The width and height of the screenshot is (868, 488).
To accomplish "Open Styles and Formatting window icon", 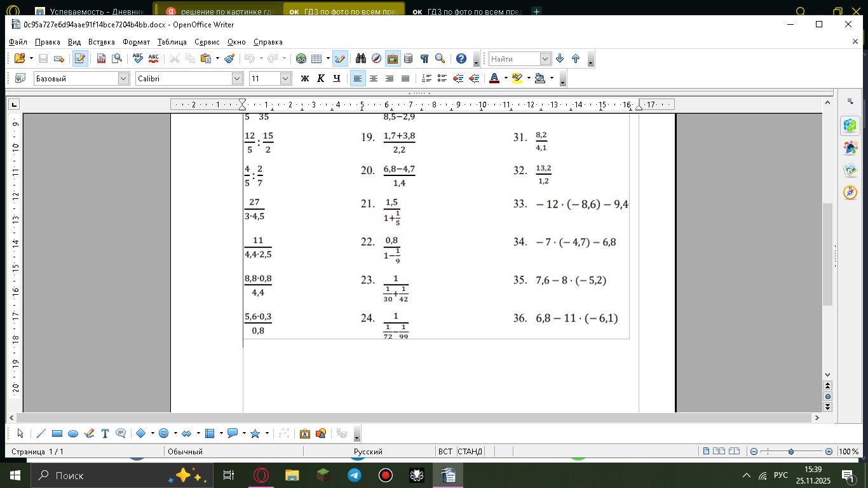I will click(x=20, y=78).
